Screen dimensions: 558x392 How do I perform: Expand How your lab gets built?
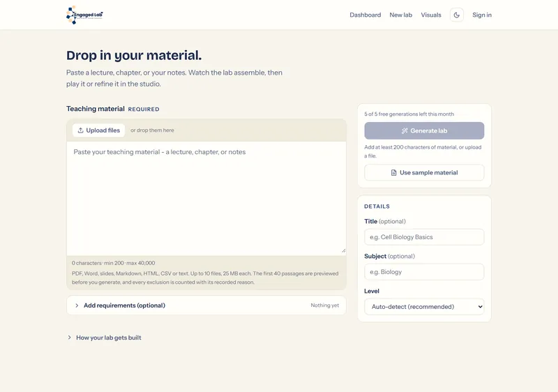[104, 338]
